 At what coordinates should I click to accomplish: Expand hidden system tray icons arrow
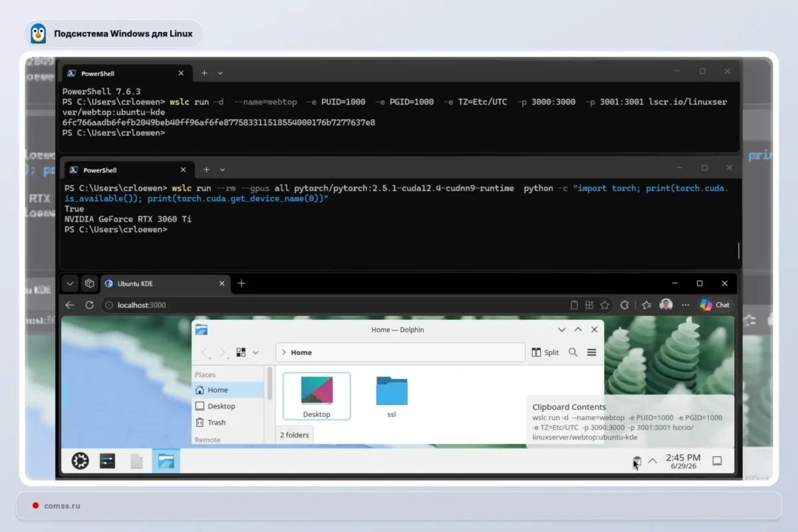(x=652, y=460)
